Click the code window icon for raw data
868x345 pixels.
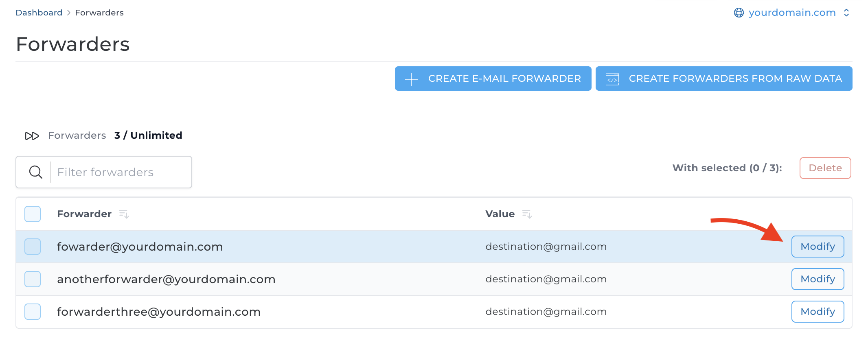coord(612,79)
